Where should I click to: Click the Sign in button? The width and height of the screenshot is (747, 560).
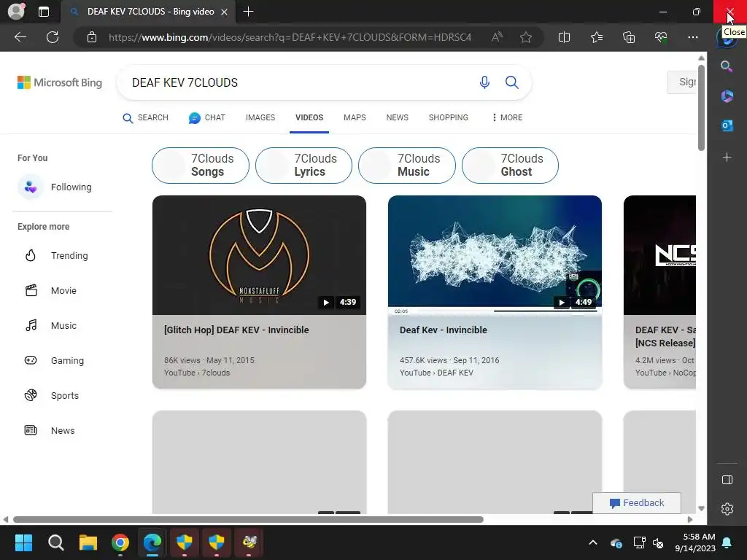pos(682,82)
